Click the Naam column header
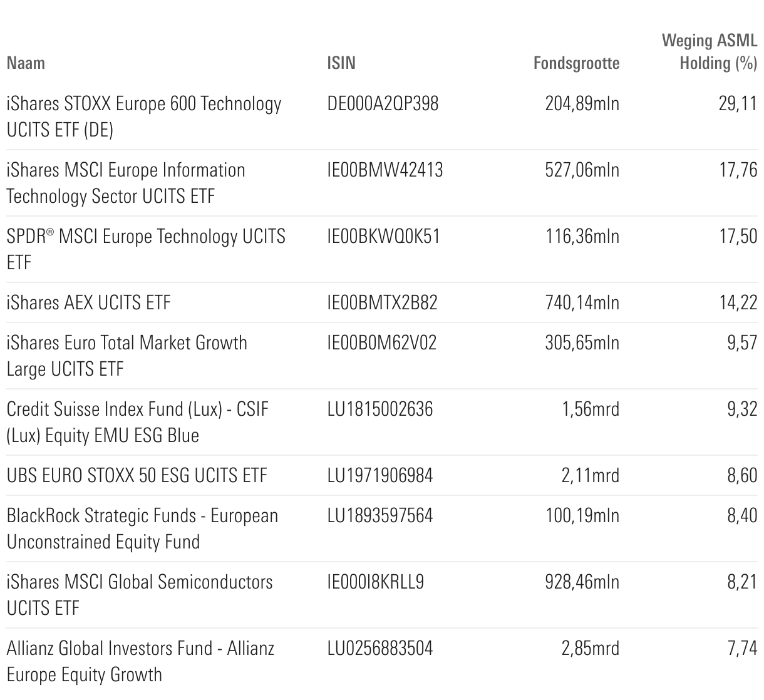Image resolution: width=764 pixels, height=700 pixels. coord(26,63)
